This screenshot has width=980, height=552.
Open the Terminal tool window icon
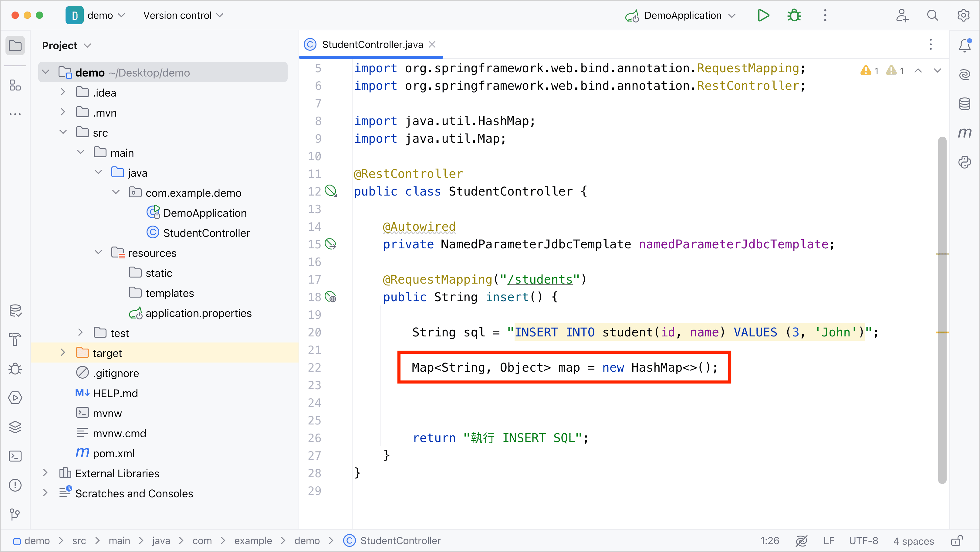click(x=15, y=456)
